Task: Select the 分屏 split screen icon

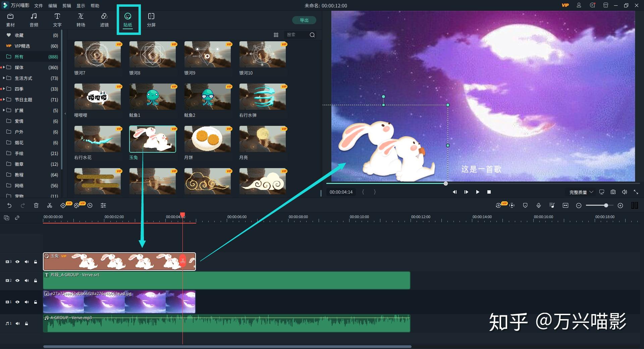Action: coord(151,20)
